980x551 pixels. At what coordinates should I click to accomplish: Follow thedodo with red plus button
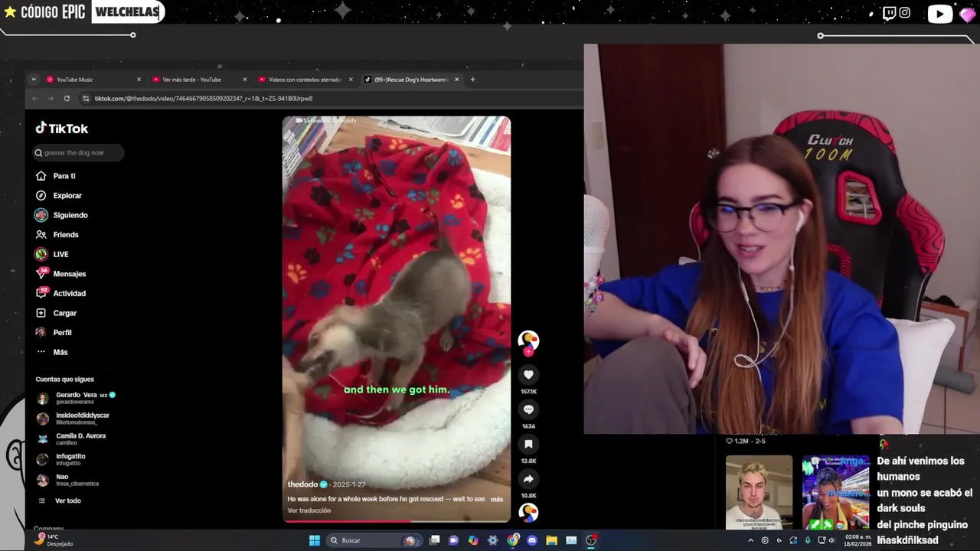528,352
